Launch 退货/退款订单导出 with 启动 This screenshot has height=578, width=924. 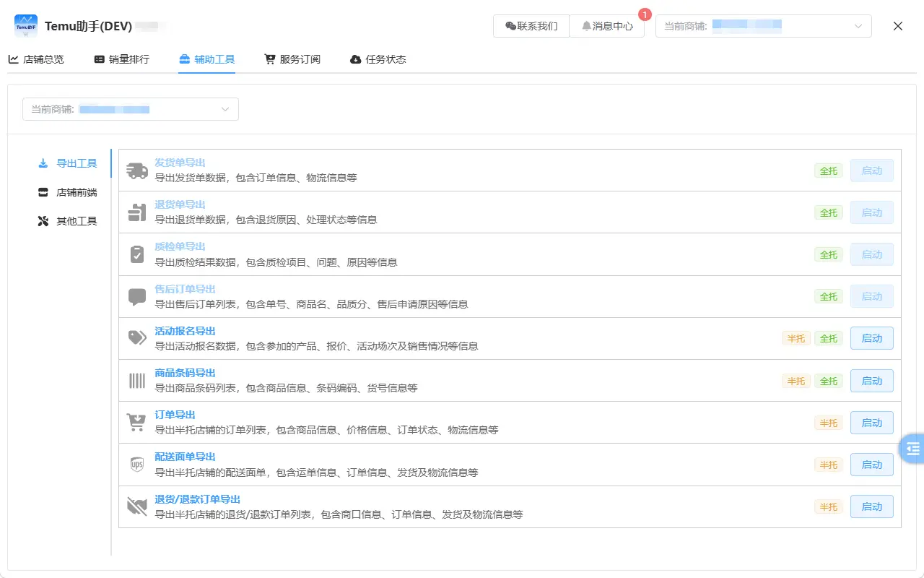[872, 506]
